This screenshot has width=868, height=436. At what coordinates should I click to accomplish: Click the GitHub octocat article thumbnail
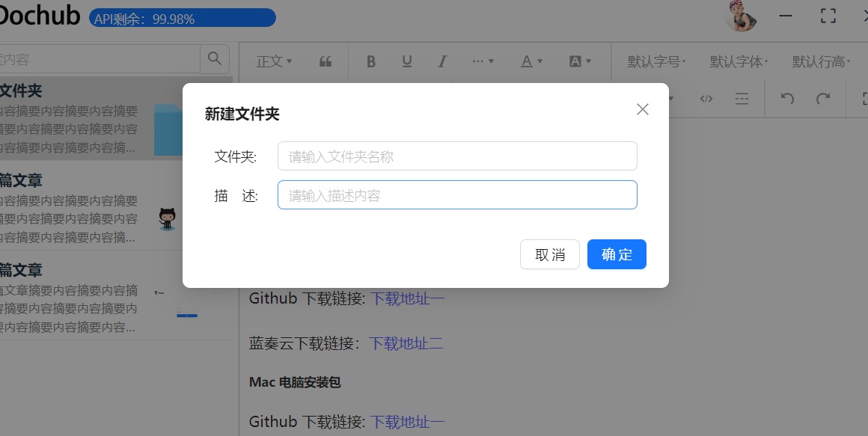[x=167, y=219]
